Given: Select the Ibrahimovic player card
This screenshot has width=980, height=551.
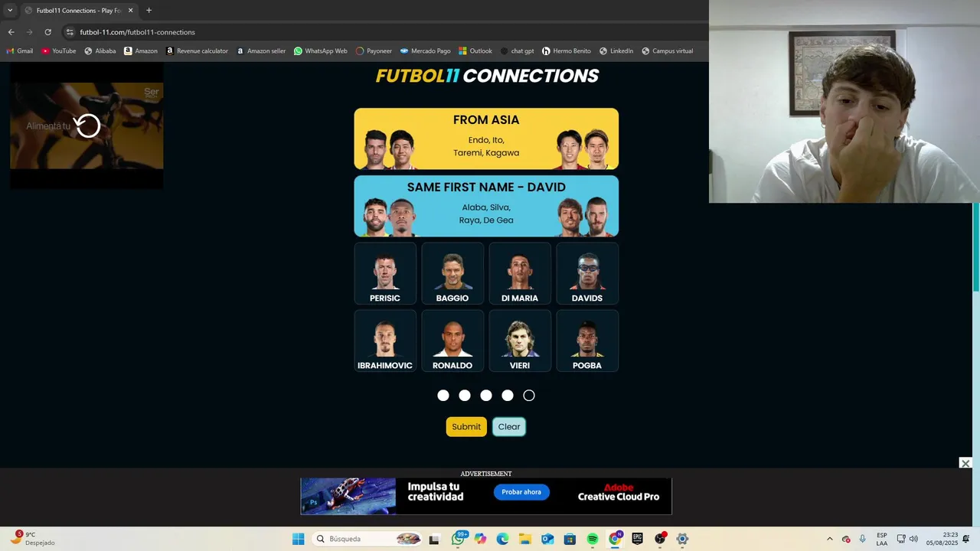Looking at the screenshot, I should click(385, 341).
